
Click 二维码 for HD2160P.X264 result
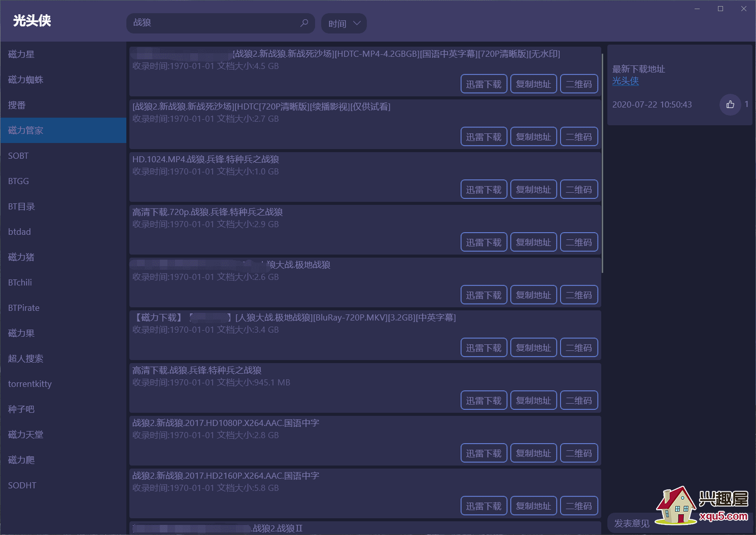(x=579, y=506)
